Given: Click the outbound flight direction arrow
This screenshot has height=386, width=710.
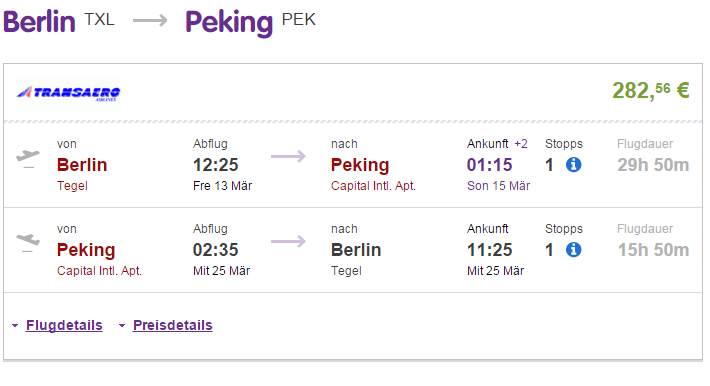Looking at the screenshot, I should pos(288,157).
